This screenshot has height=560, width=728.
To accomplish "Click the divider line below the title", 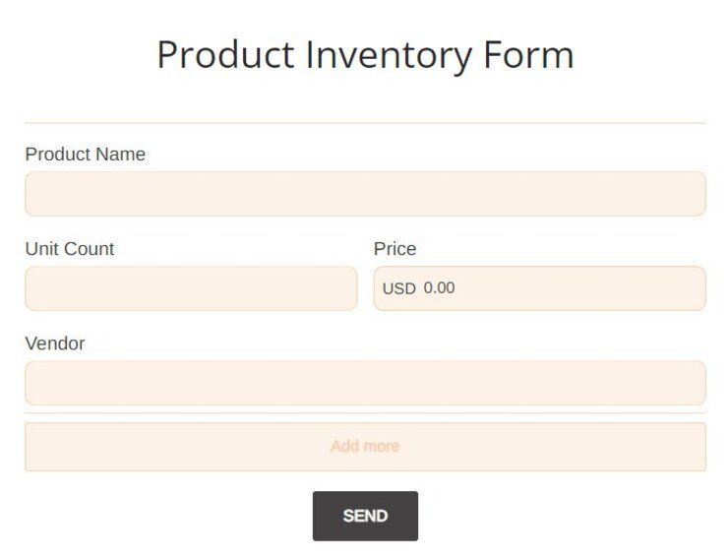I will pos(365,123).
